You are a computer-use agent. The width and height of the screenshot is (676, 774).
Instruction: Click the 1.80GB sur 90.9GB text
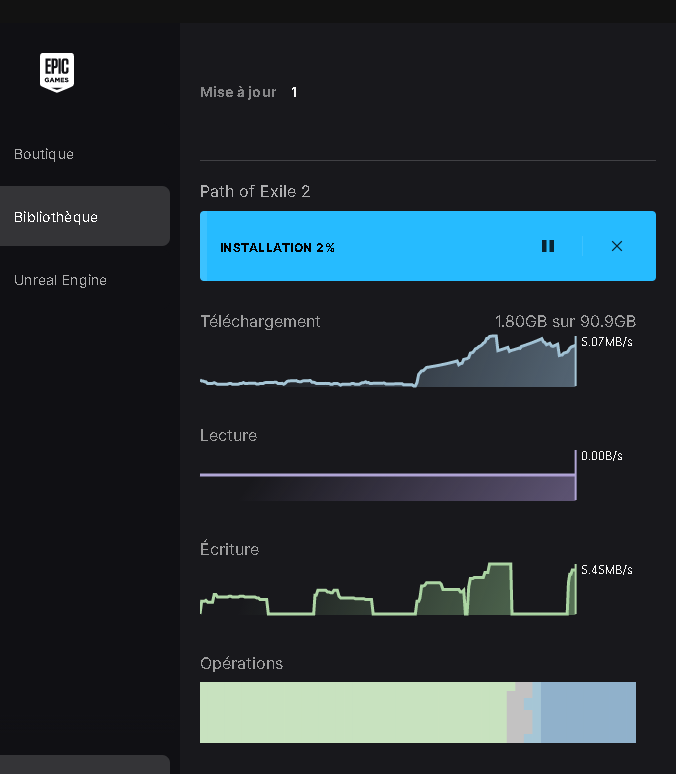pyautogui.click(x=565, y=322)
